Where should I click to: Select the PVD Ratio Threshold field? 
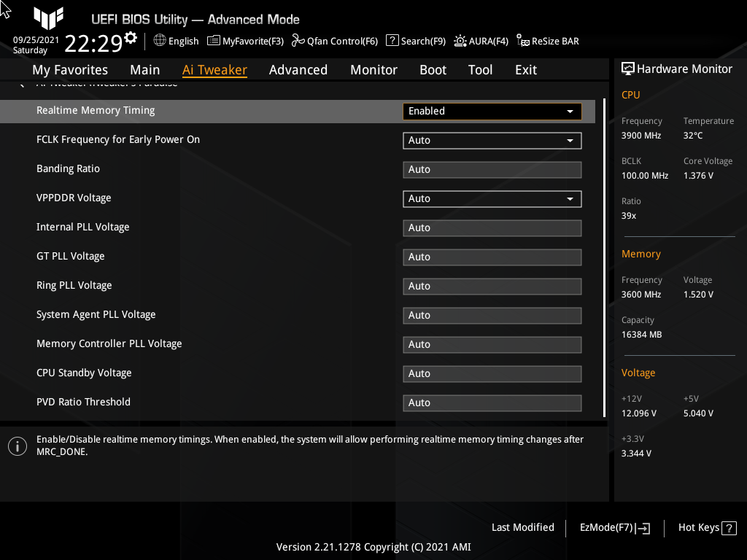pos(492,402)
